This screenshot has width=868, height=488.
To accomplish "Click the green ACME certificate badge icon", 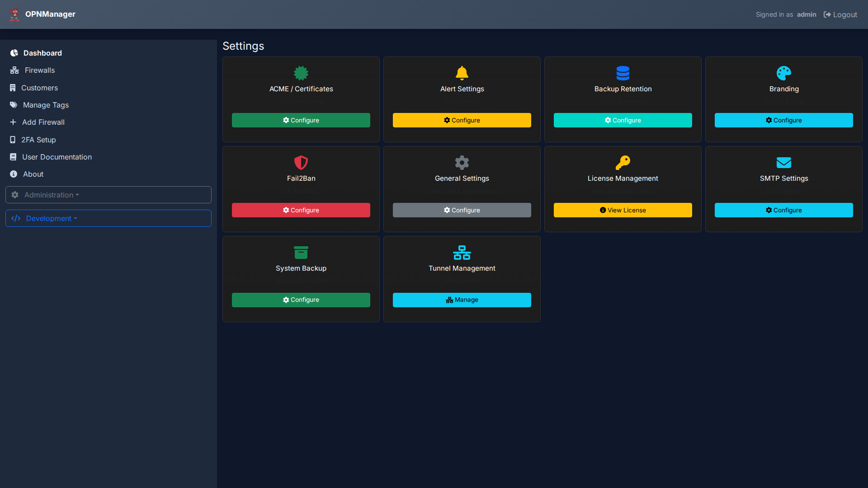I will [301, 73].
